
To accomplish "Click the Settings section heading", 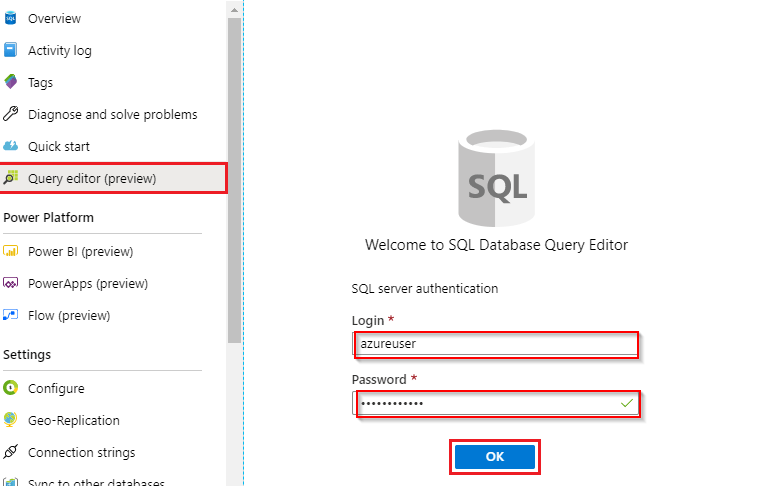I will point(27,355).
